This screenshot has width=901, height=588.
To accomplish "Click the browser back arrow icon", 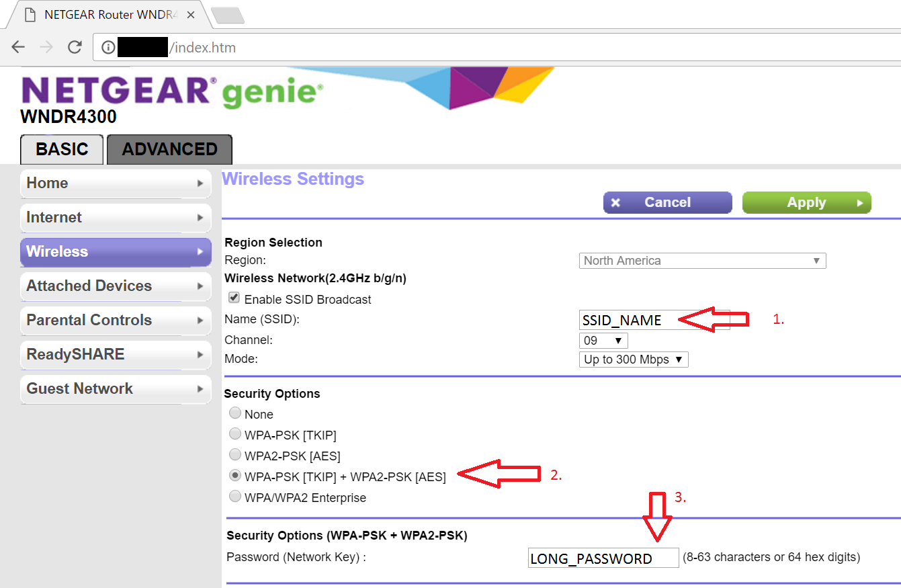I will [x=17, y=47].
